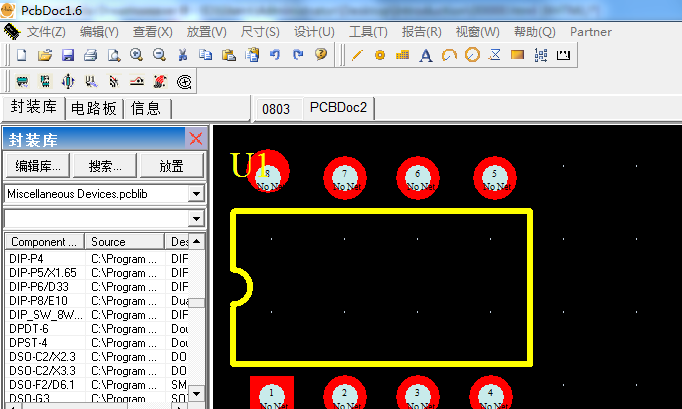Select the place pad tool
Screen dimensions: 682x409
[x=380, y=55]
